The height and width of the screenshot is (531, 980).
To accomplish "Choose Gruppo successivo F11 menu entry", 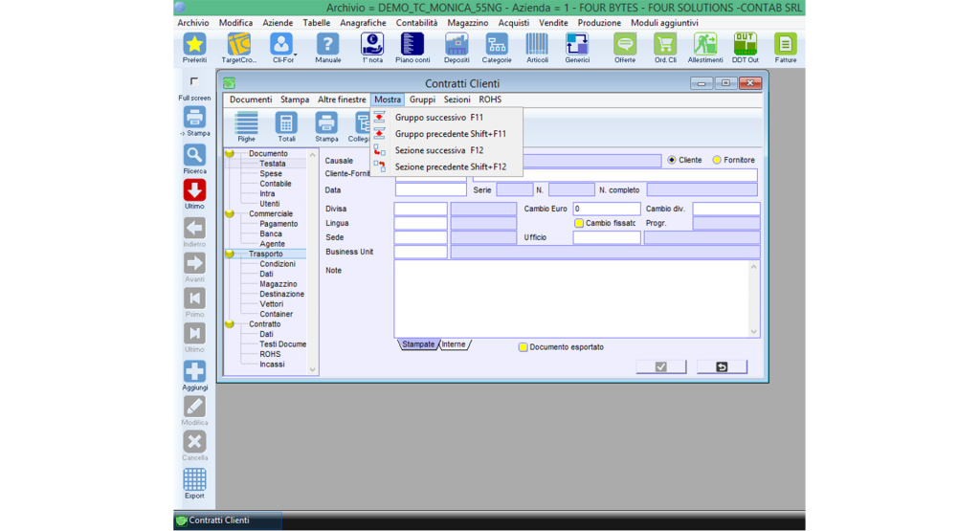I will [447, 118].
